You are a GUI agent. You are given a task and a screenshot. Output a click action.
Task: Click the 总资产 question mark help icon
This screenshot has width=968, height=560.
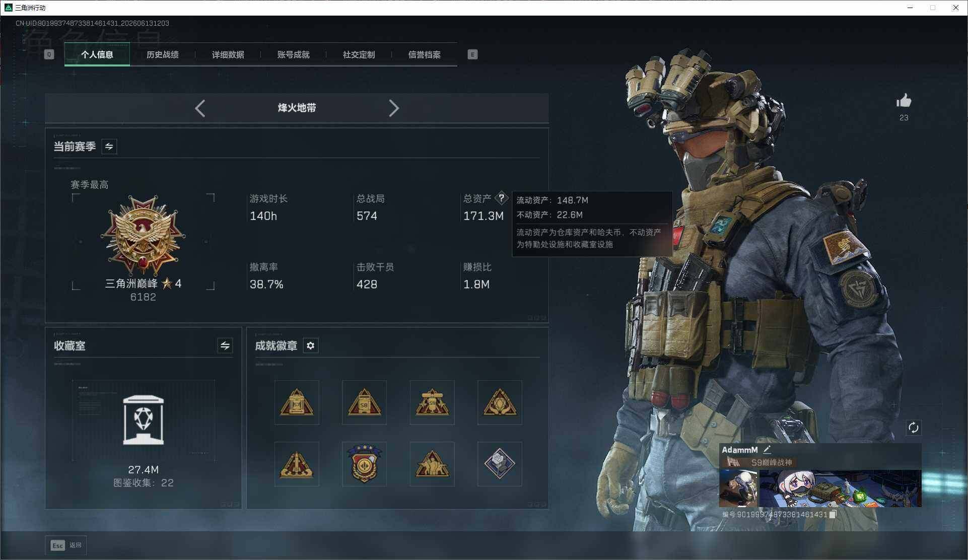point(502,198)
